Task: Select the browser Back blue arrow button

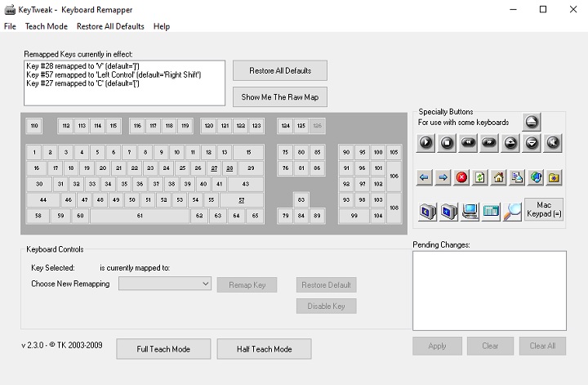Action: coord(424,177)
